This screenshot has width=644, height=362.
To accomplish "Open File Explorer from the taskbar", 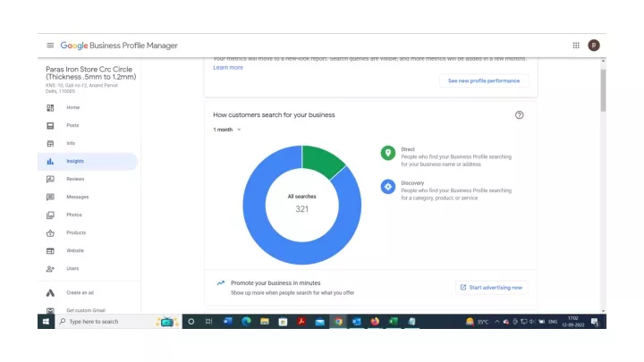I will (265, 322).
